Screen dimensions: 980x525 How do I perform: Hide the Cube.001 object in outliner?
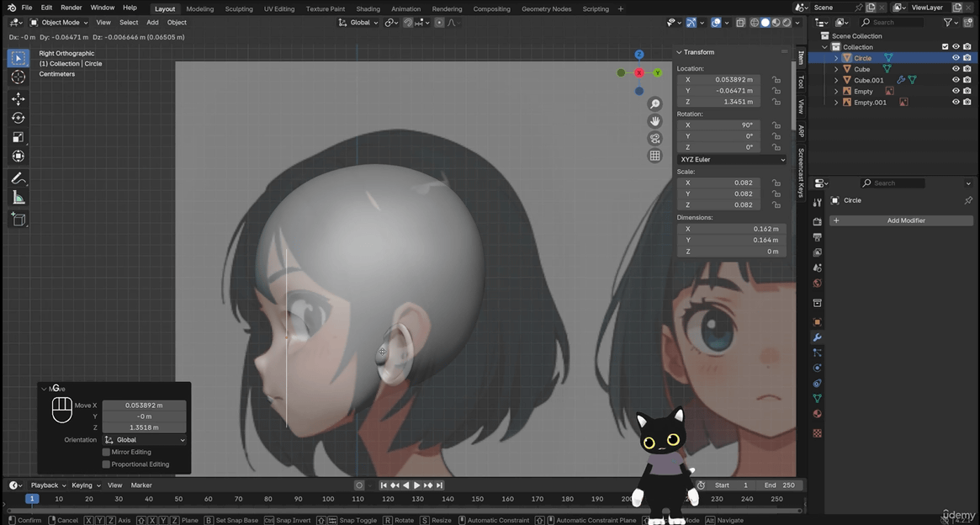click(x=956, y=80)
